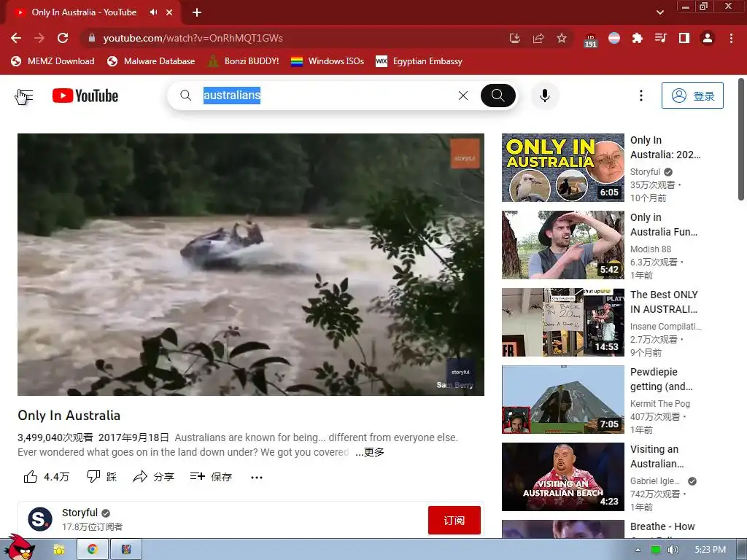This screenshot has height=560, width=747.
Task: Open Chrome three-dot menu
Action: 731,38
